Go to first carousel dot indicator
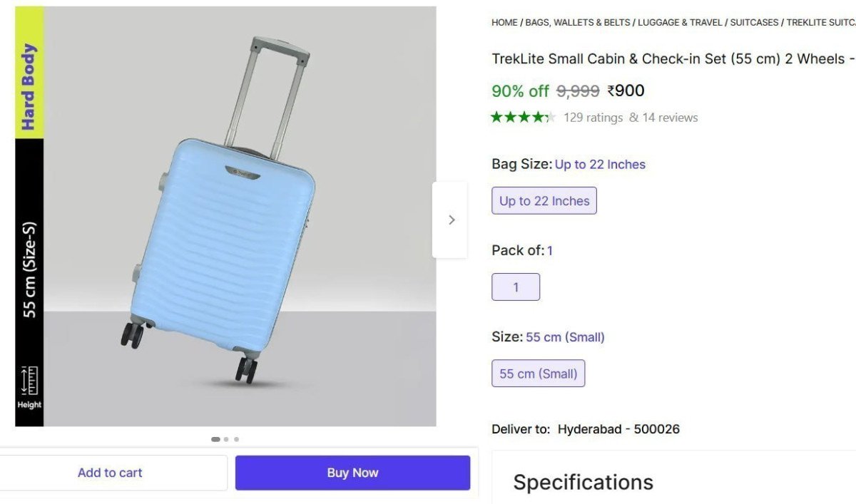This screenshot has height=504, width=856. [x=215, y=439]
